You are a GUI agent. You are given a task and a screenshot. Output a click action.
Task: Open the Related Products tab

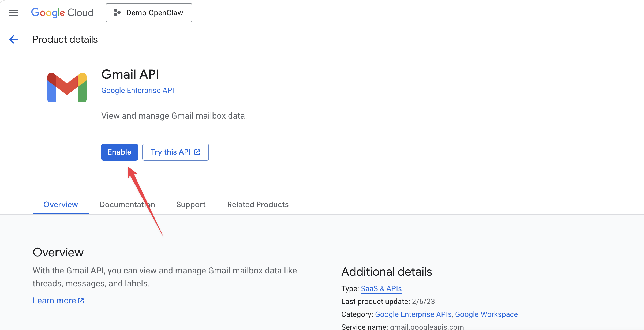click(x=258, y=204)
